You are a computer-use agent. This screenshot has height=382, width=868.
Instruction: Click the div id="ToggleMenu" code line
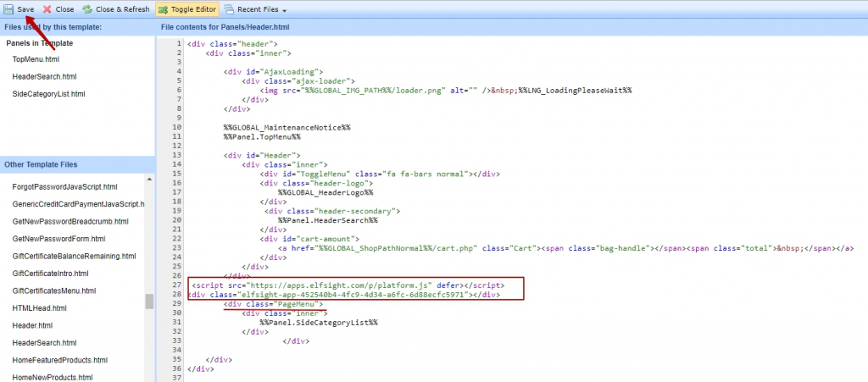380,174
